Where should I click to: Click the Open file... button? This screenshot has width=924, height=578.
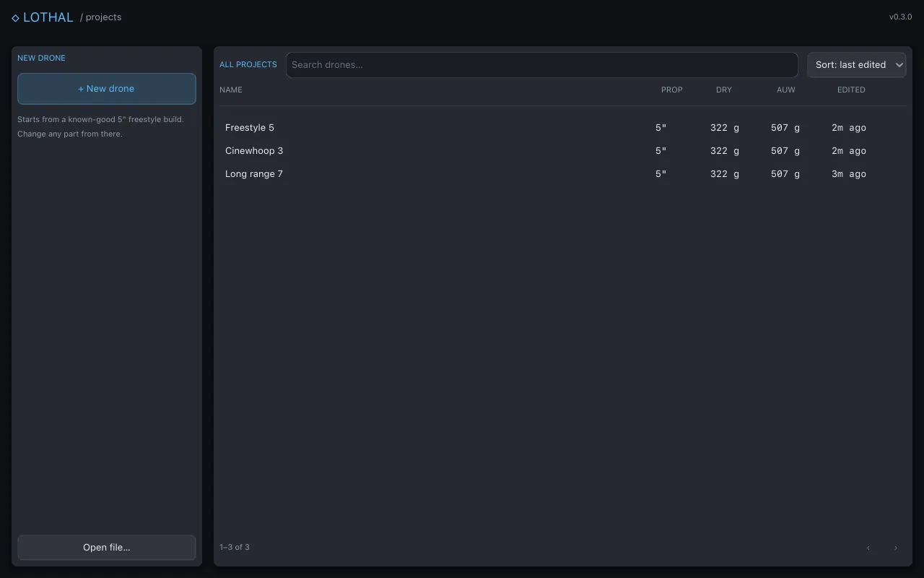click(x=107, y=548)
